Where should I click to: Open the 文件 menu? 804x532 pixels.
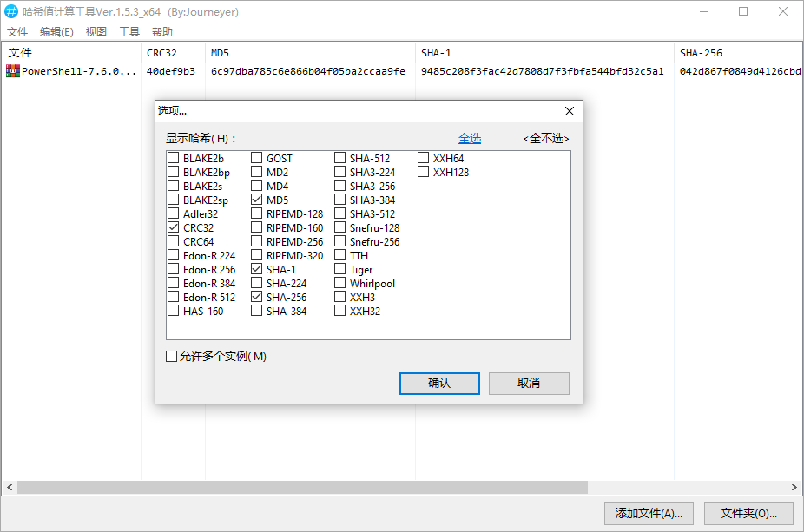point(17,32)
